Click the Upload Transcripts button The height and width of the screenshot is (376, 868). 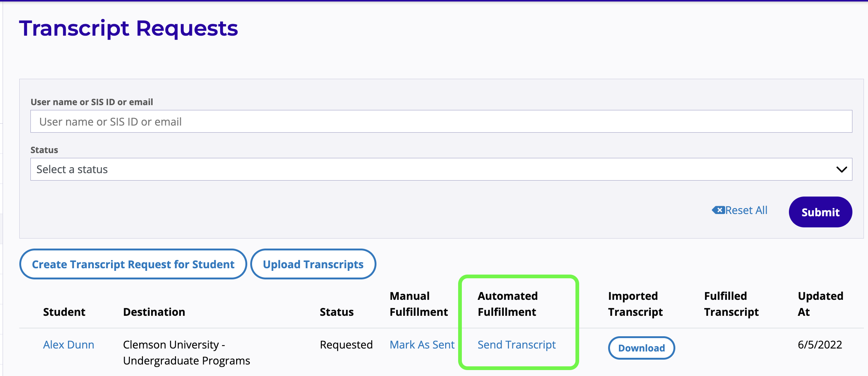coord(313,264)
